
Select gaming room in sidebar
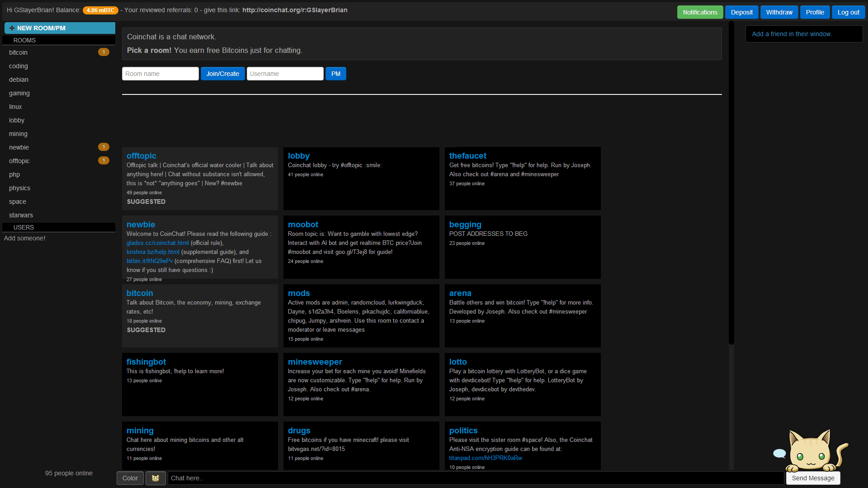(x=19, y=93)
